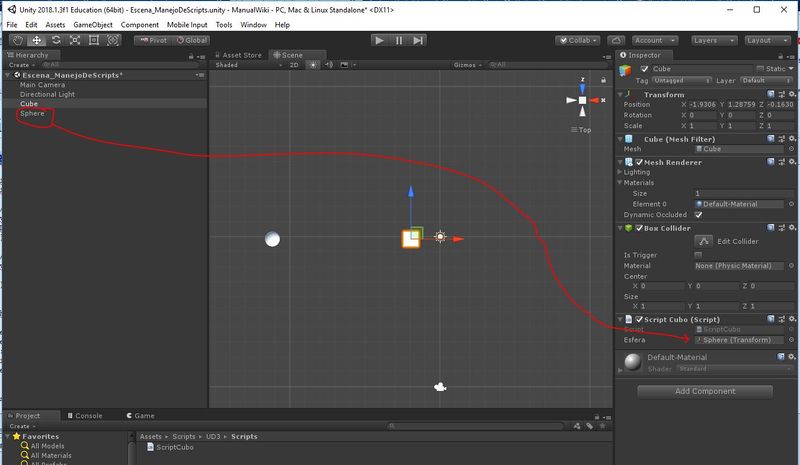The width and height of the screenshot is (800, 465).
Task: Expand the Lighting foldout in Mesh Renderer
Action: click(x=620, y=172)
